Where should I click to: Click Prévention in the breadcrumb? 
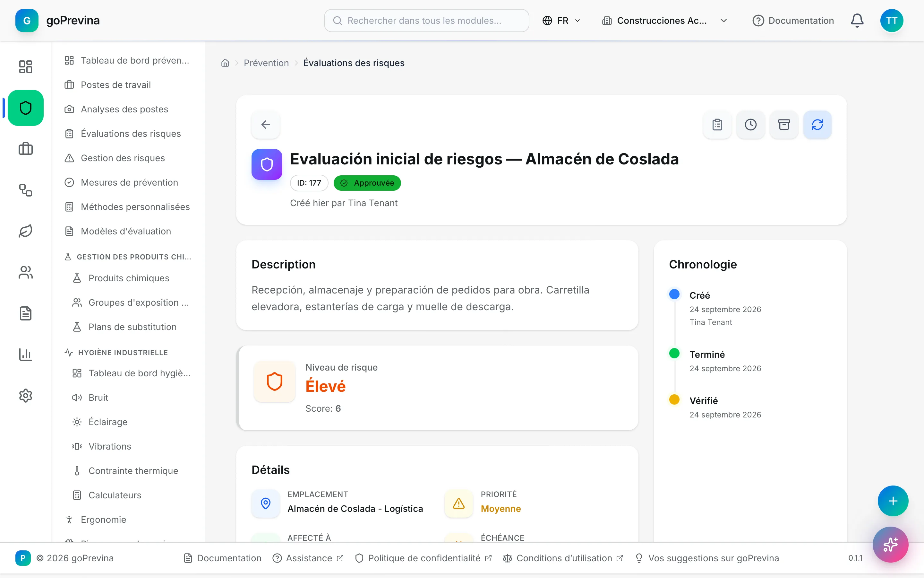click(266, 63)
